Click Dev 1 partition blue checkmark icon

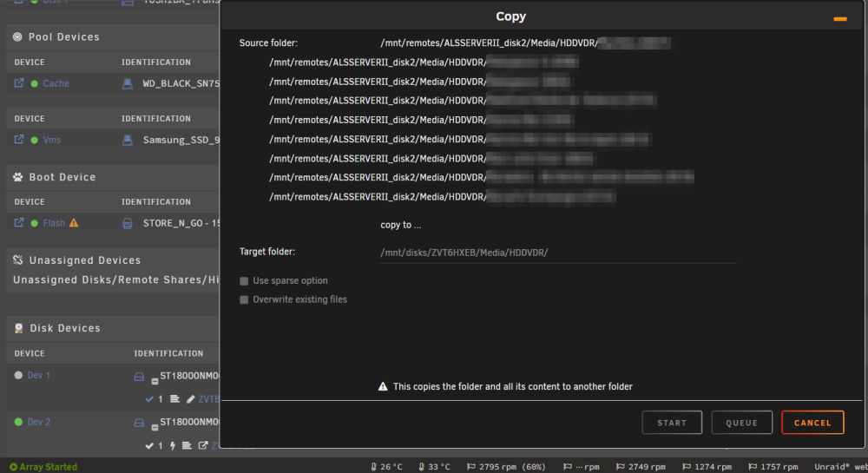149,399
